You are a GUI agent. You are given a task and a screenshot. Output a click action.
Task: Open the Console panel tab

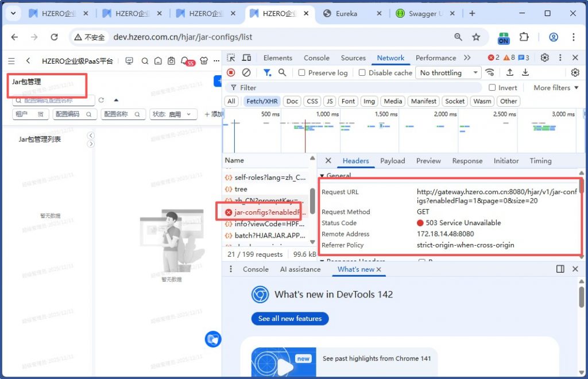[316, 58]
